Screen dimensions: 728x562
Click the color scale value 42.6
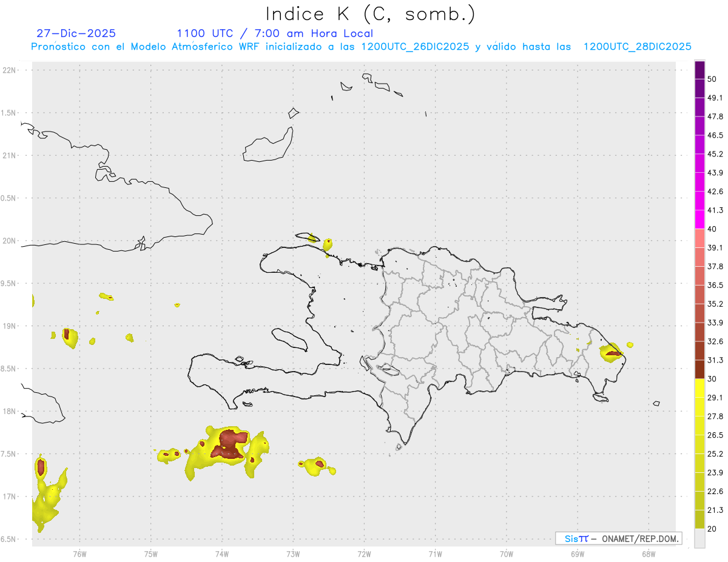(715, 192)
